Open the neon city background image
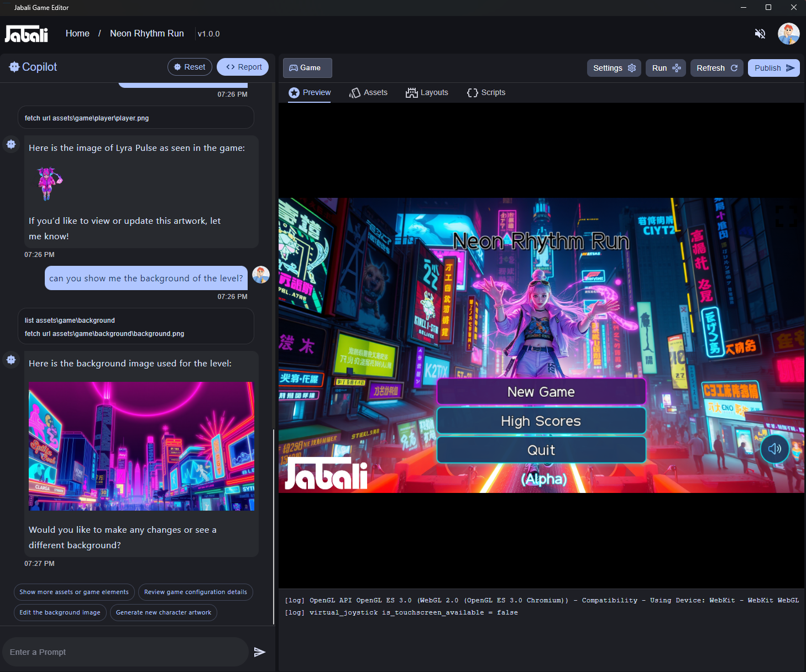The image size is (806, 672). coord(142,446)
